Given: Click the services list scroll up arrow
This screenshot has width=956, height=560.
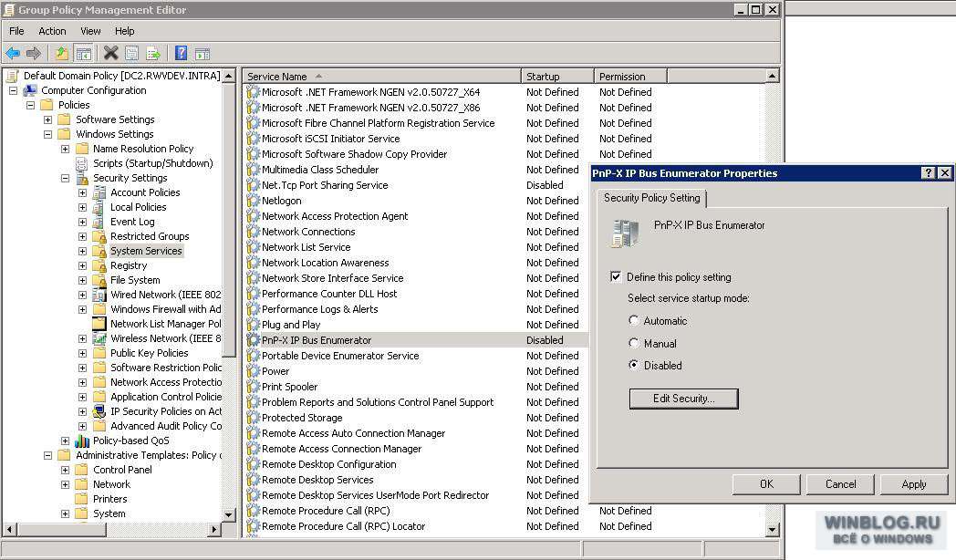Looking at the screenshot, I should point(772,77).
